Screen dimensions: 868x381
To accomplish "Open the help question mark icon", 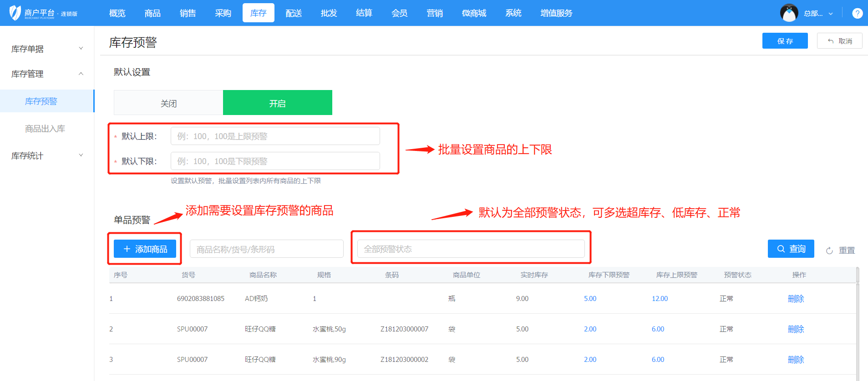I will [x=857, y=13].
